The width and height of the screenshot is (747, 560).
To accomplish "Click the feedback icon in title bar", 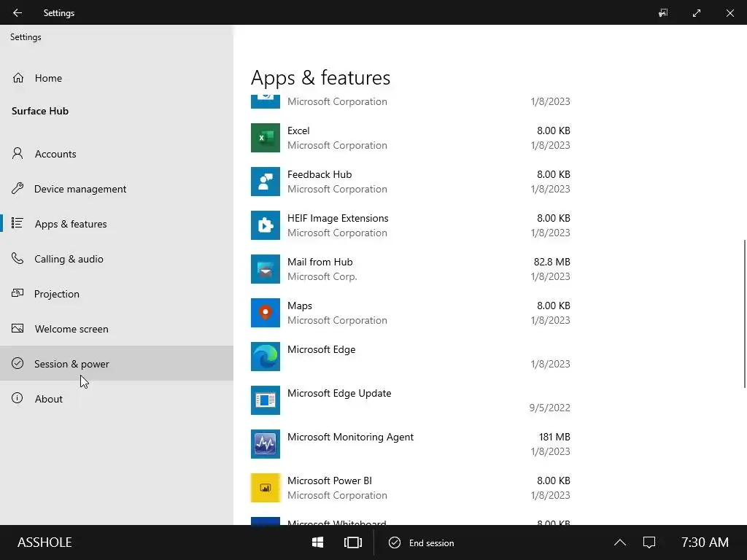I will coord(663,13).
